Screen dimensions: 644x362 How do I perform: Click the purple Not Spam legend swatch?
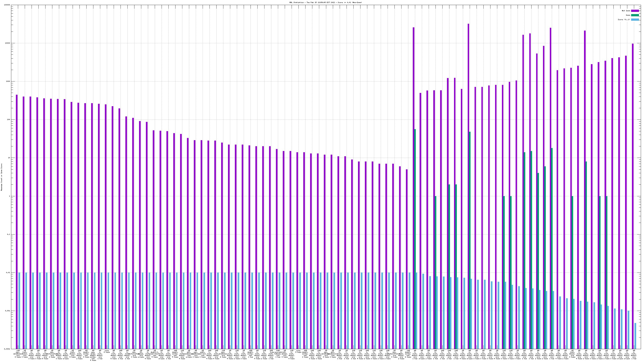635,11
